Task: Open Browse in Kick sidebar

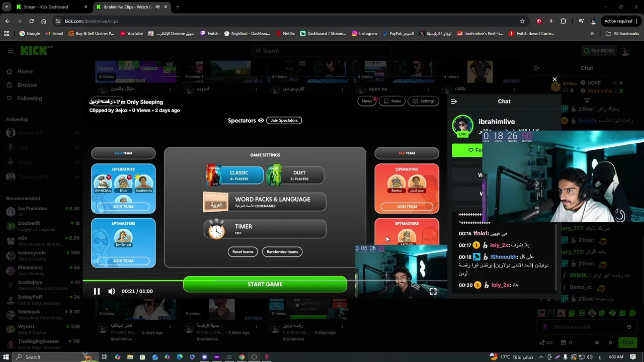Action: [22, 85]
